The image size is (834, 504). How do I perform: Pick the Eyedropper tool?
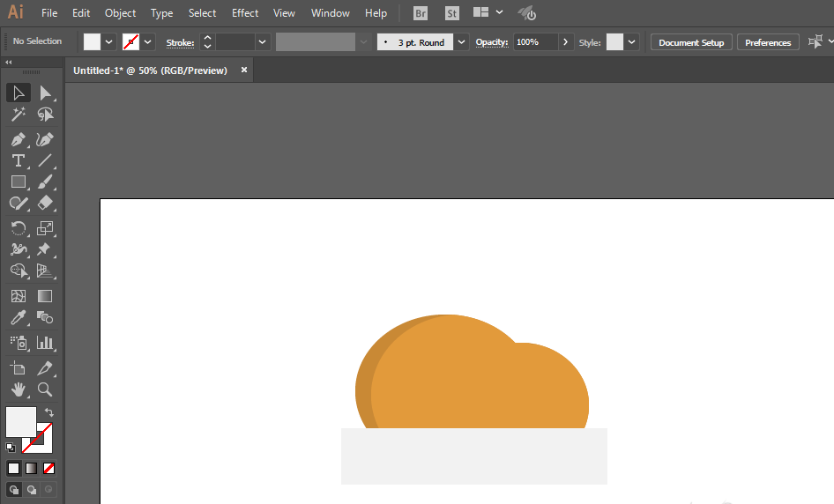click(18, 318)
